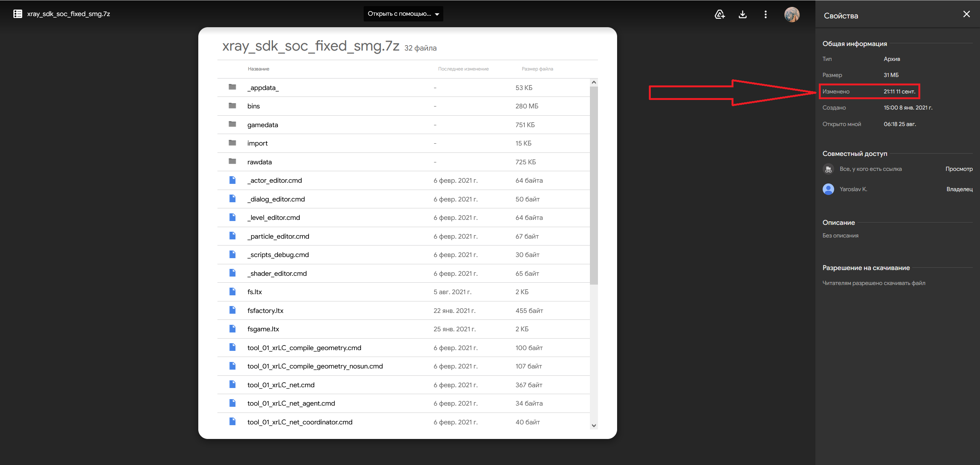The image size is (980, 465).
Task: Click the fsgame.ltx file icon
Action: (x=232, y=329)
